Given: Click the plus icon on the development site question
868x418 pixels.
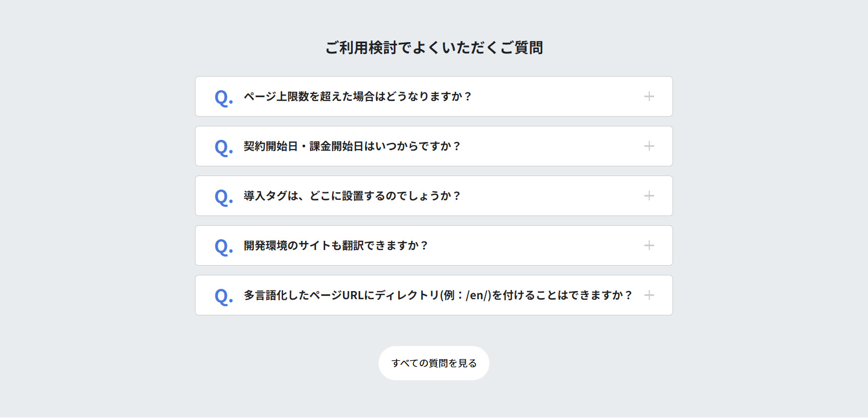Looking at the screenshot, I should click(x=649, y=245).
